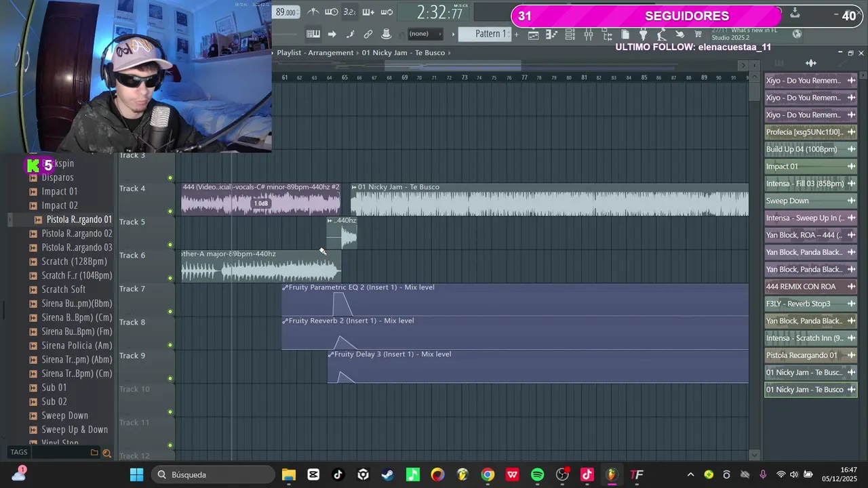The height and width of the screenshot is (488, 868).
Task: Open the Piano roll view icon
Action: [x=551, y=35]
